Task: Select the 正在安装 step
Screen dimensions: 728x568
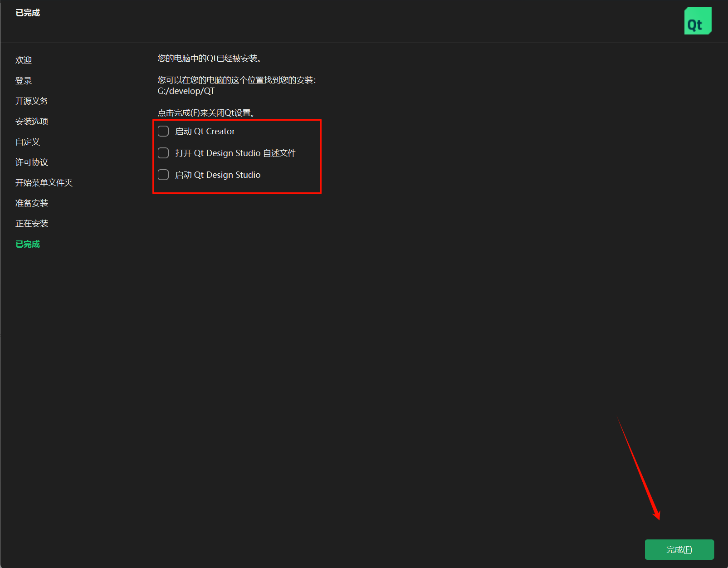Action: coord(31,223)
